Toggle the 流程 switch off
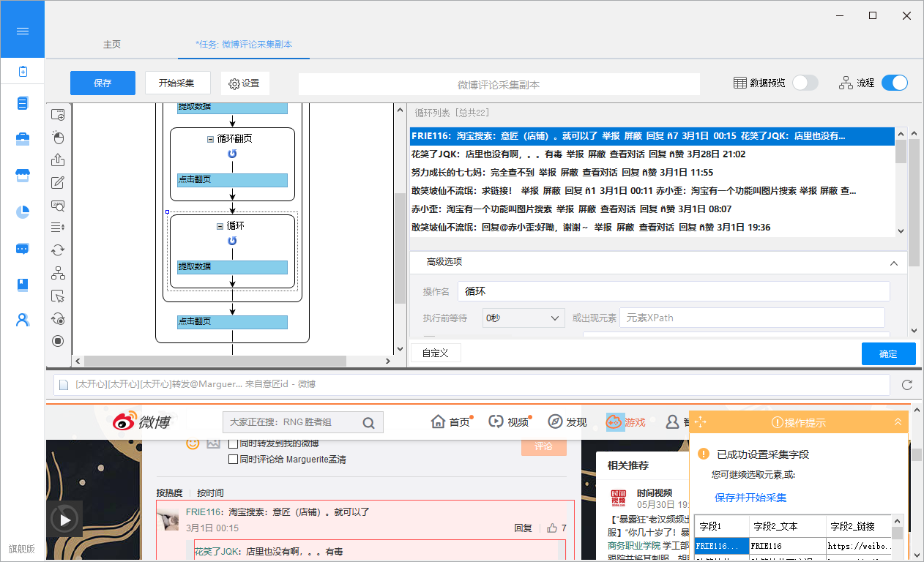Image resolution: width=924 pixels, height=562 pixels. tap(895, 83)
